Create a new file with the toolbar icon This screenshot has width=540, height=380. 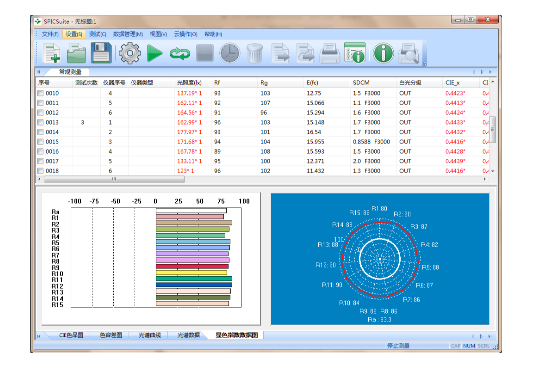point(52,53)
